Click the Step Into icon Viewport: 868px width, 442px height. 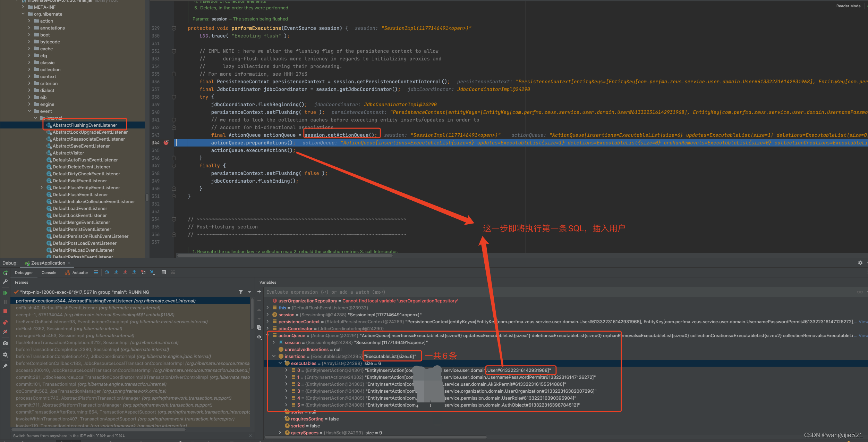(x=116, y=273)
